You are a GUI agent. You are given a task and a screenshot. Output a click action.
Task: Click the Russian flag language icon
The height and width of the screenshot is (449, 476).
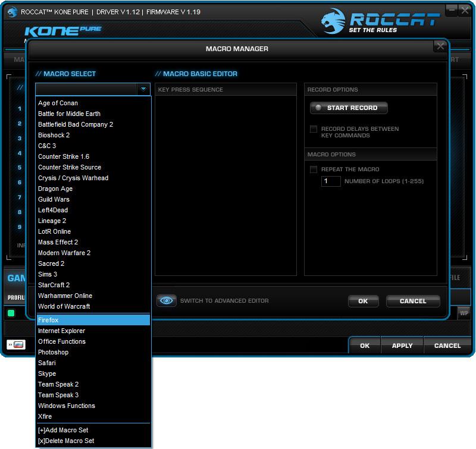[18, 344]
